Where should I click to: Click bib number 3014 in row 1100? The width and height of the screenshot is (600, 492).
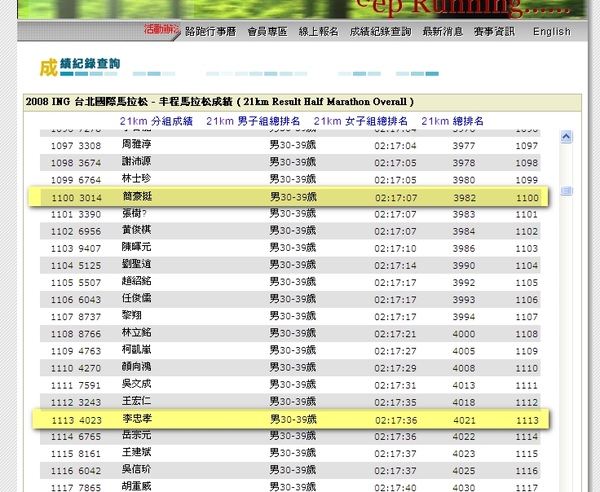pyautogui.click(x=90, y=198)
